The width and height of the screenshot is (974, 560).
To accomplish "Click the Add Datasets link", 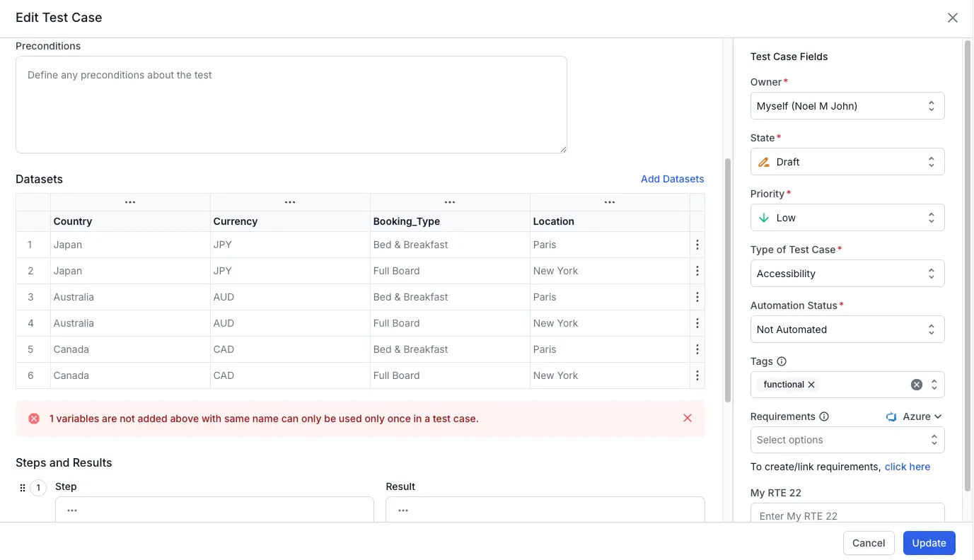I will pyautogui.click(x=672, y=179).
